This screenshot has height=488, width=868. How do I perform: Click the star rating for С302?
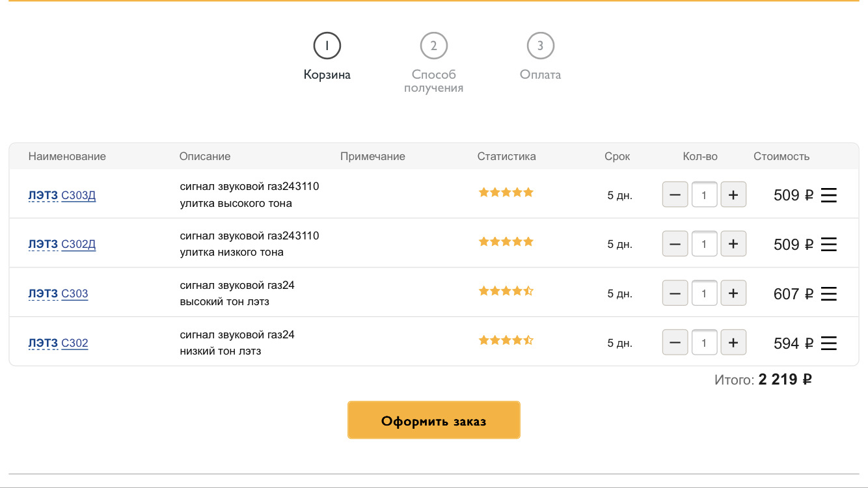506,340
